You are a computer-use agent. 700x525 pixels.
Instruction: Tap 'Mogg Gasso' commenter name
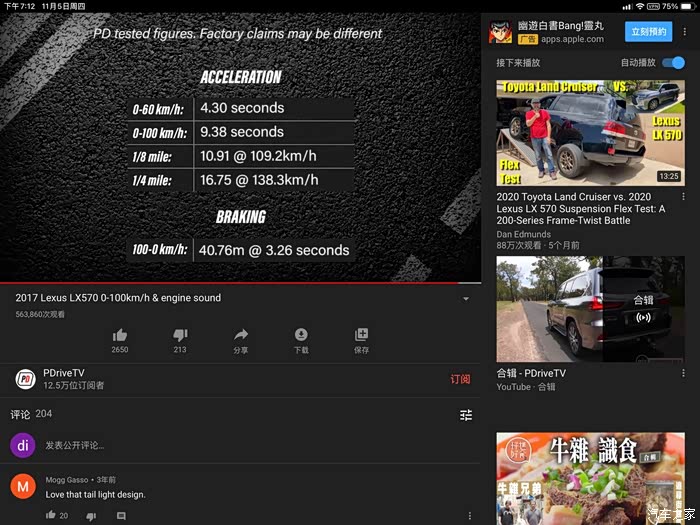pos(67,480)
